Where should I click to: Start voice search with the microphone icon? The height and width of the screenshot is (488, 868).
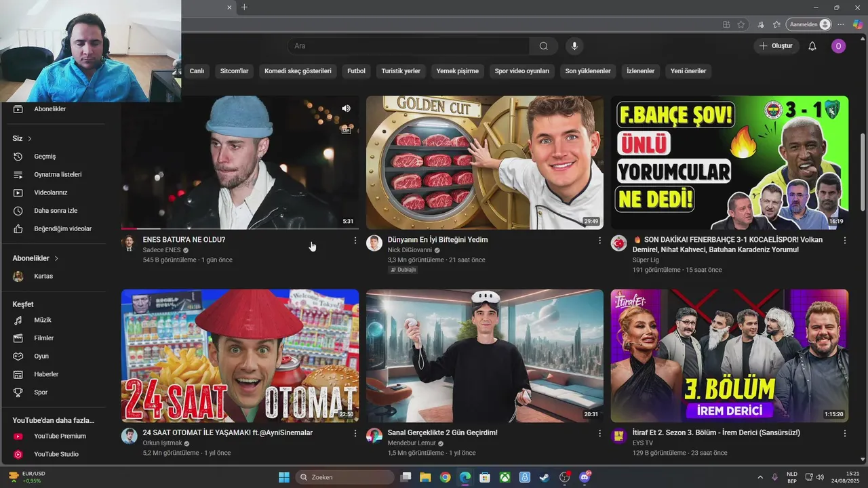pos(574,46)
